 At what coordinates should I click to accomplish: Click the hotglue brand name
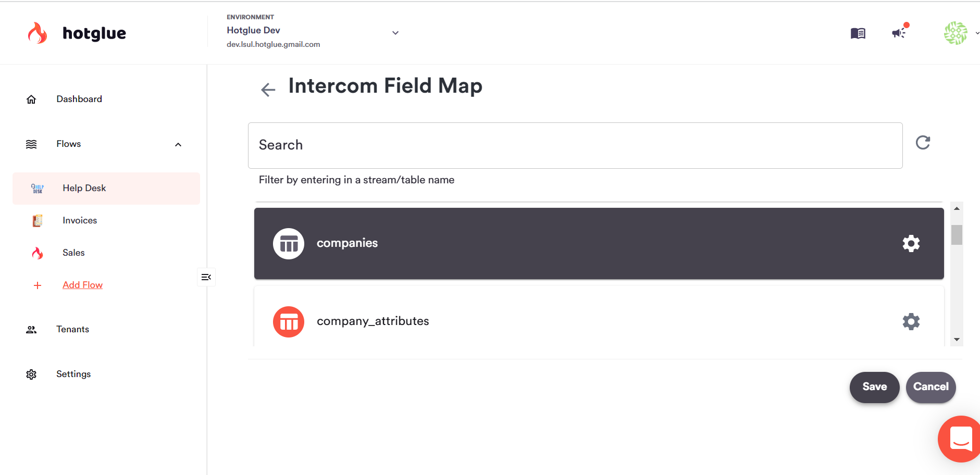94,33
